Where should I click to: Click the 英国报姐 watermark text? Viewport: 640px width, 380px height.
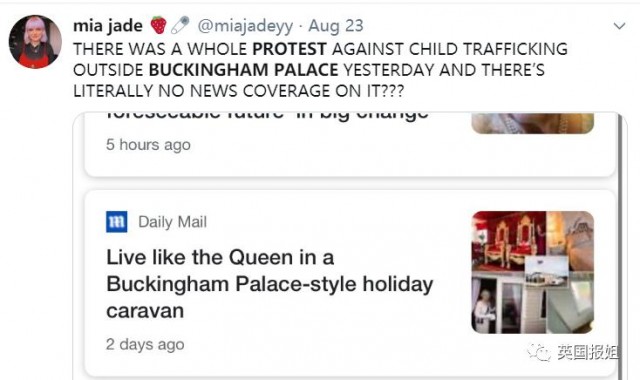(x=588, y=352)
